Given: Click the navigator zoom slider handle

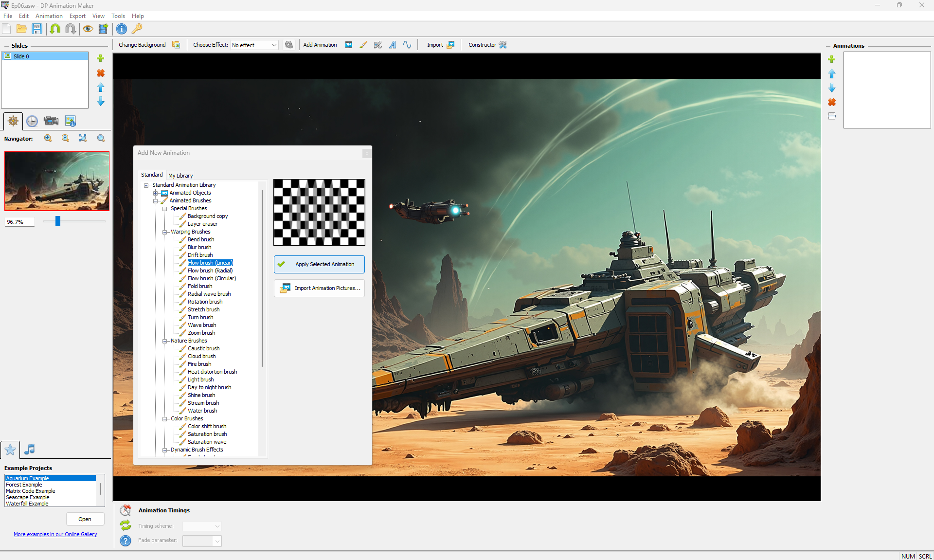Looking at the screenshot, I should (x=58, y=221).
